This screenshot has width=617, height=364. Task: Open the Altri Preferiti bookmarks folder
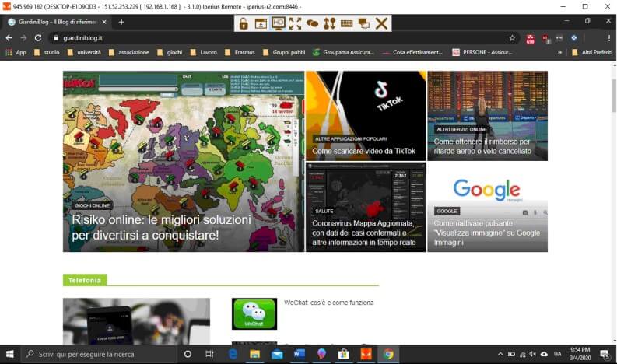coord(592,52)
